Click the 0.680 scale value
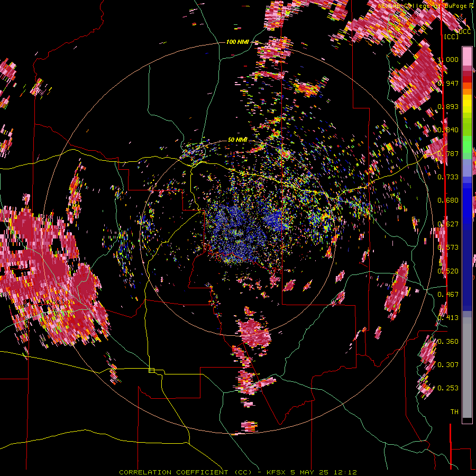This screenshot has width=476, height=476. point(448,200)
